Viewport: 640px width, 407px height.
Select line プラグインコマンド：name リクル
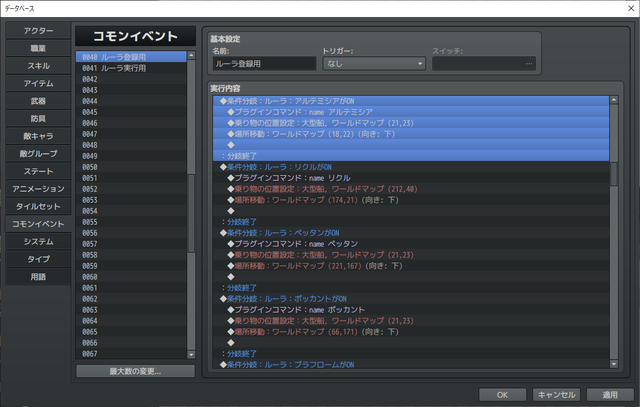411,178
